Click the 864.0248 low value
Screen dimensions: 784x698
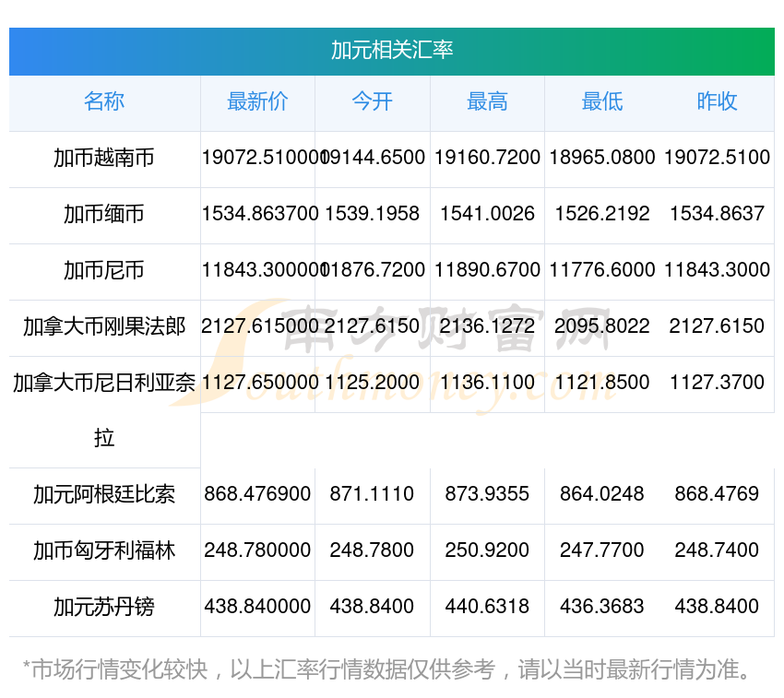click(x=602, y=494)
